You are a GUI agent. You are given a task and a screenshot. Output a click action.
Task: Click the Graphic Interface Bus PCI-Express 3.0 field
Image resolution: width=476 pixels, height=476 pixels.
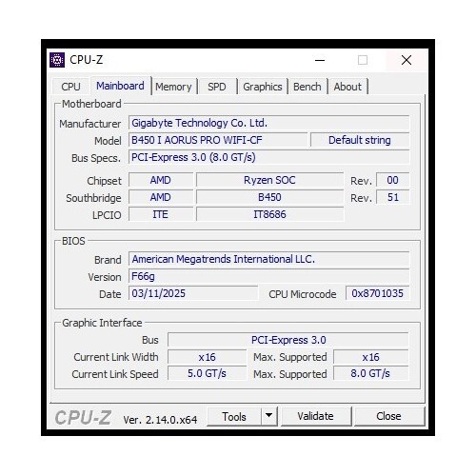tap(288, 340)
